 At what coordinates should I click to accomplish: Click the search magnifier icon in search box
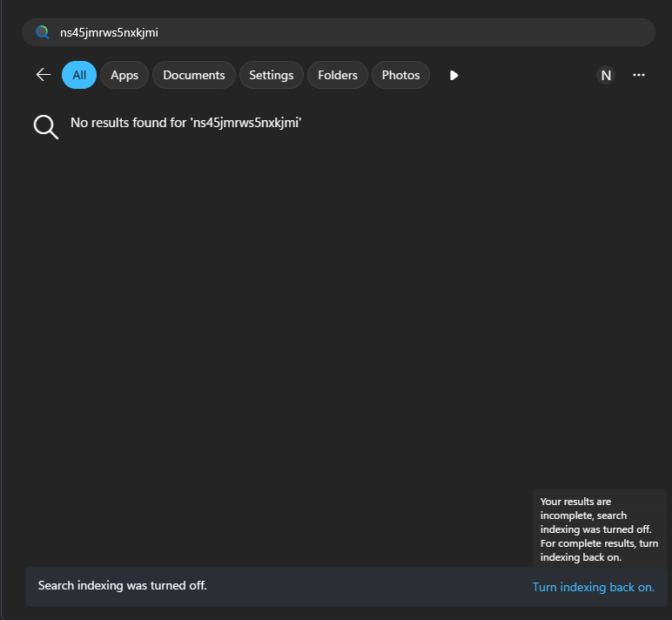pos(43,32)
